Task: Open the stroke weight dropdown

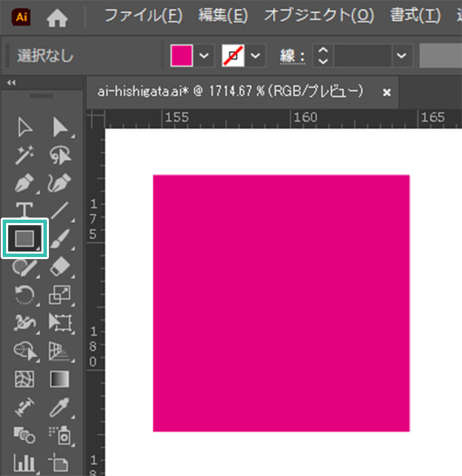Action: point(403,56)
